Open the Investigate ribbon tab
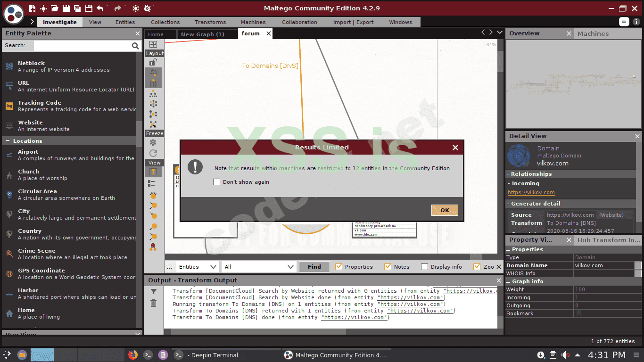644x362 pixels. click(59, 22)
